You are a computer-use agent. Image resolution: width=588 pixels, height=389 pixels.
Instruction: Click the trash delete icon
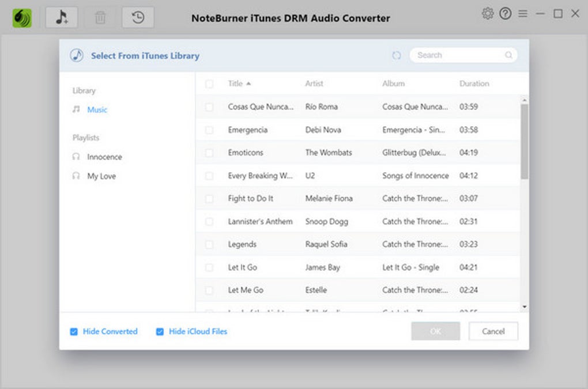100,17
